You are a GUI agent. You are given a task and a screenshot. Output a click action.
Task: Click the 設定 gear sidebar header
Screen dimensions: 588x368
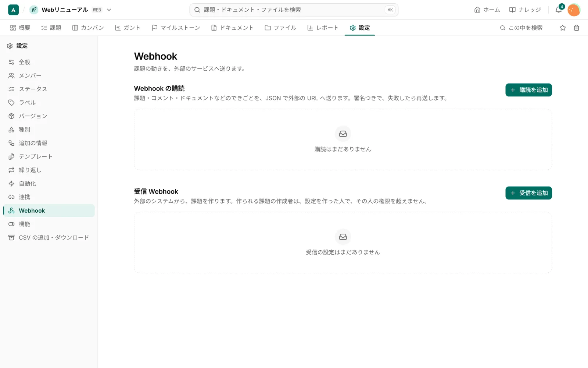(x=17, y=46)
